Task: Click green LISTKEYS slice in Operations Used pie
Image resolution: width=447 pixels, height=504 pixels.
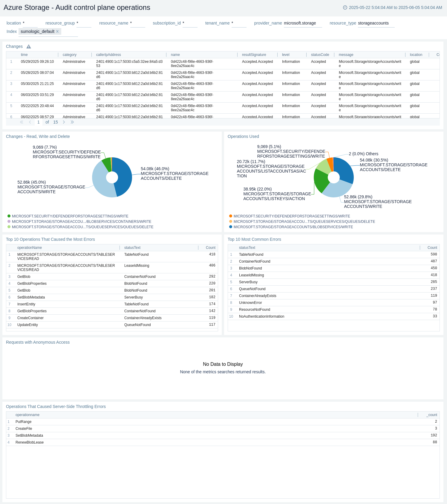Action: pos(321,181)
